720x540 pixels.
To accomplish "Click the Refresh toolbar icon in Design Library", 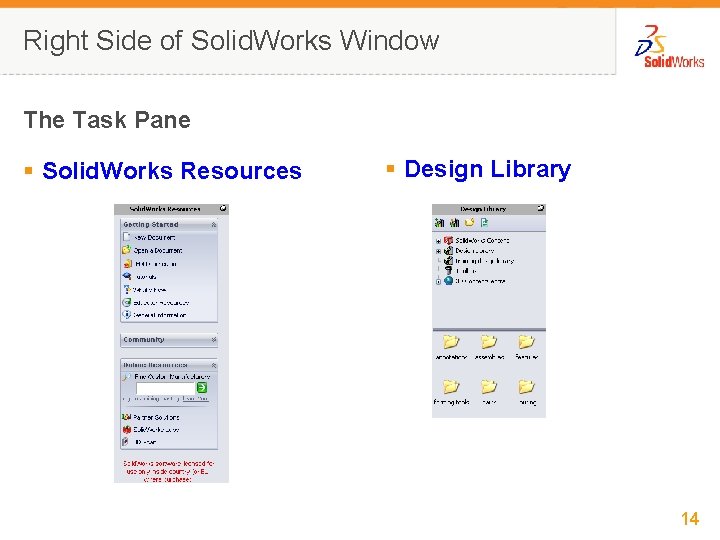I will (x=484, y=223).
